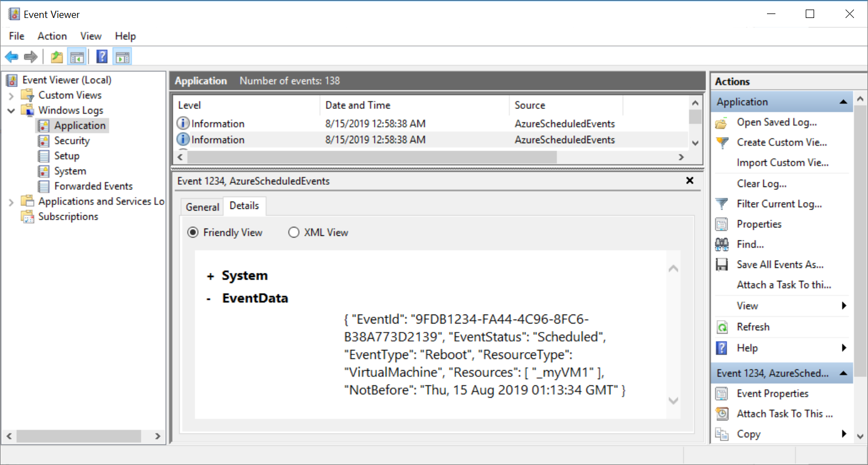Select the System log icon in tree
The width and height of the screenshot is (868, 465).
pyautogui.click(x=44, y=171)
